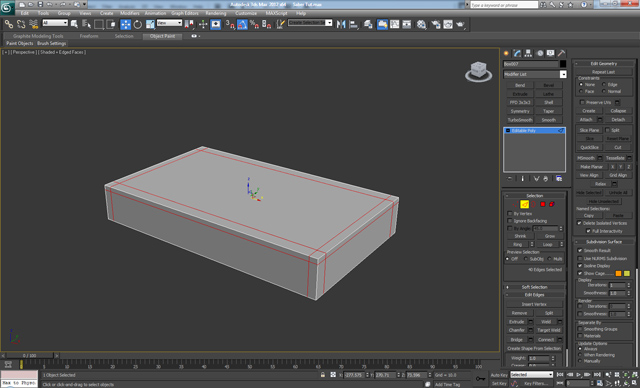Open the Modify command panel tab
Image resolution: width=640 pixels, height=388 pixels.
pyautogui.click(x=518, y=53)
